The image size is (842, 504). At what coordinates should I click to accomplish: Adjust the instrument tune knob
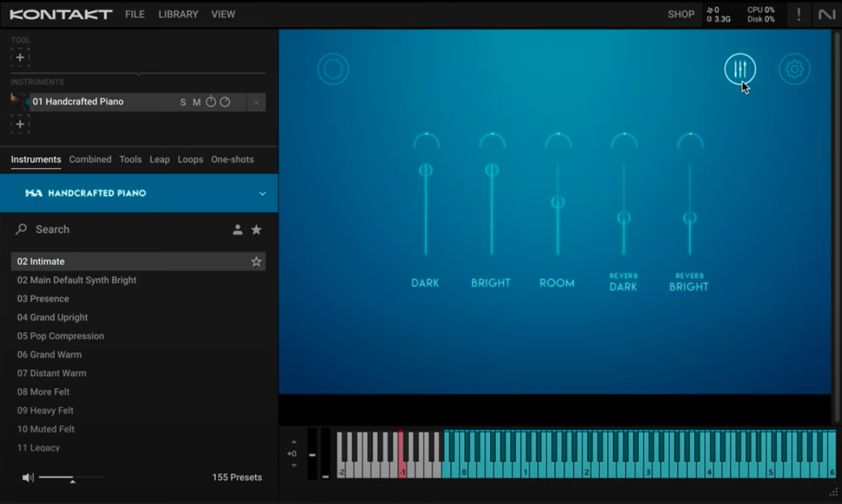(211, 101)
